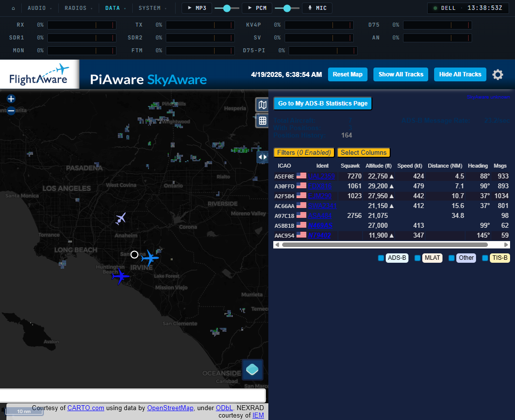The image size is (515, 420).
Task: Open the DATA menu
Action: [x=115, y=8]
